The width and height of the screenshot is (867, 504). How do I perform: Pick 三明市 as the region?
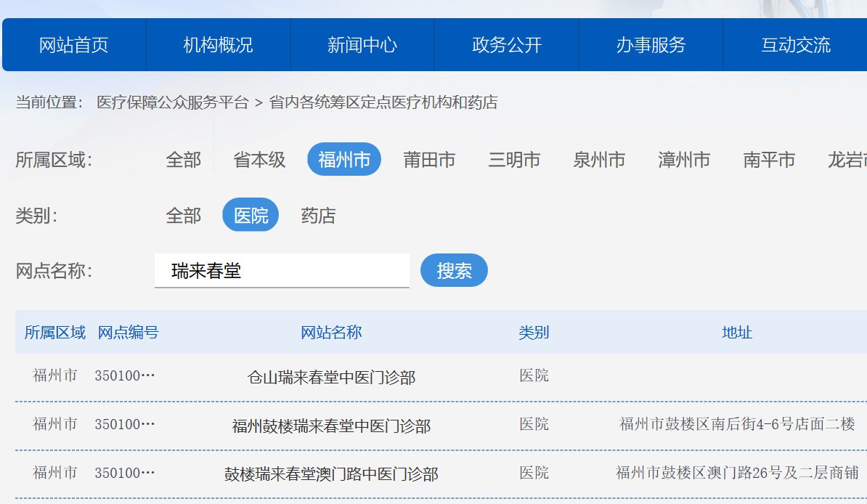click(x=514, y=160)
